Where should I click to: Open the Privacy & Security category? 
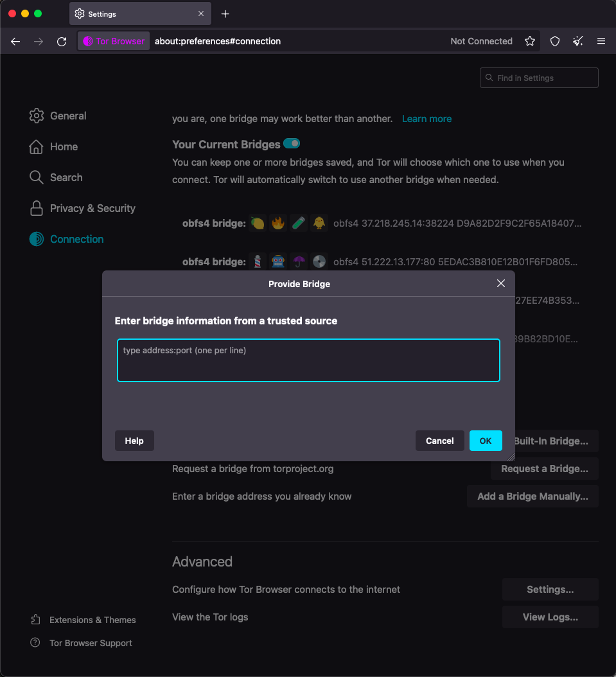(x=82, y=209)
